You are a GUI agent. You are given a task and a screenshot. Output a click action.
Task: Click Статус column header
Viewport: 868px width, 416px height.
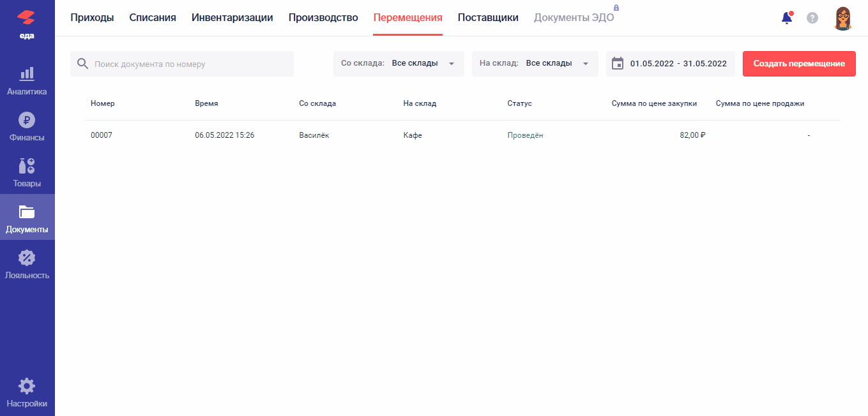pyautogui.click(x=519, y=103)
